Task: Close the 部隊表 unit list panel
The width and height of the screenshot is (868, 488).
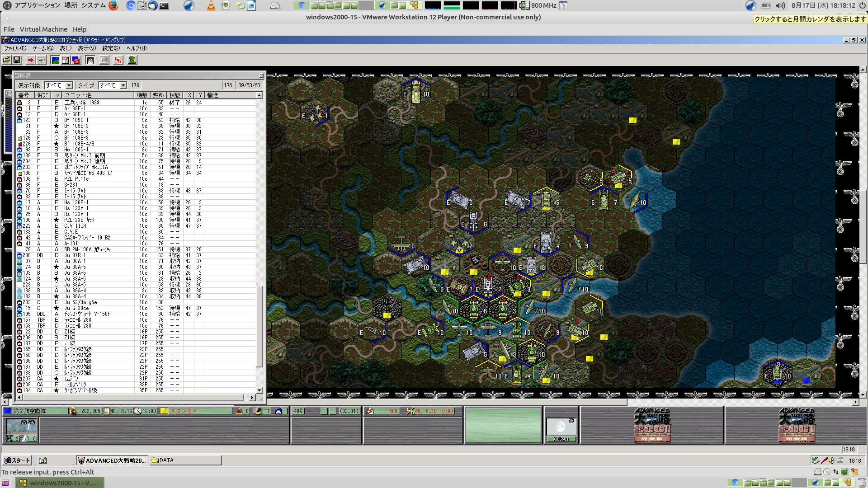Action: pos(261,75)
